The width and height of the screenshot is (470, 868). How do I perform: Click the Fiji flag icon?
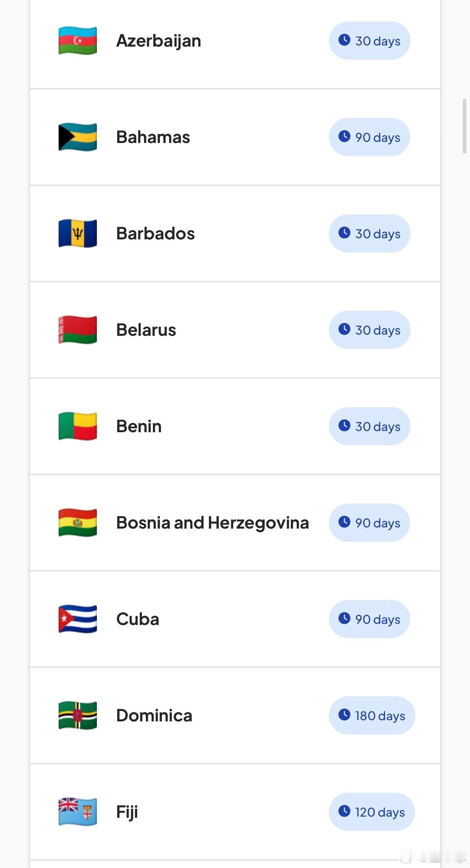click(78, 812)
